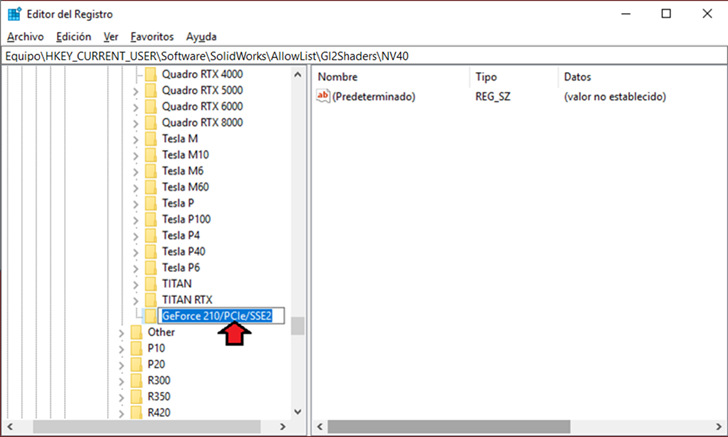
Task: Select the Quadro RTX 4000 key label
Action: 202,74
